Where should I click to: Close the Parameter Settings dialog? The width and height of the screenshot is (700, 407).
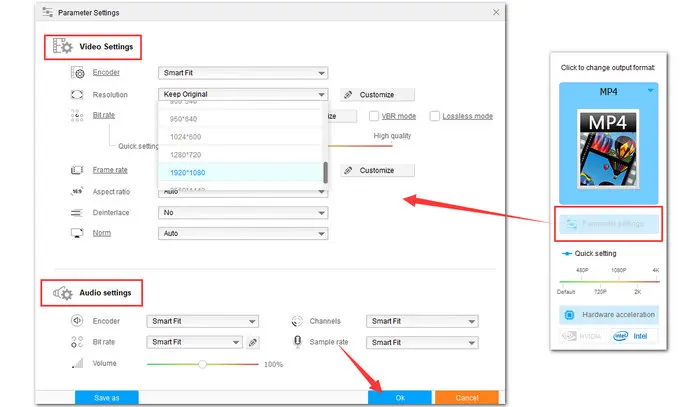(496, 12)
